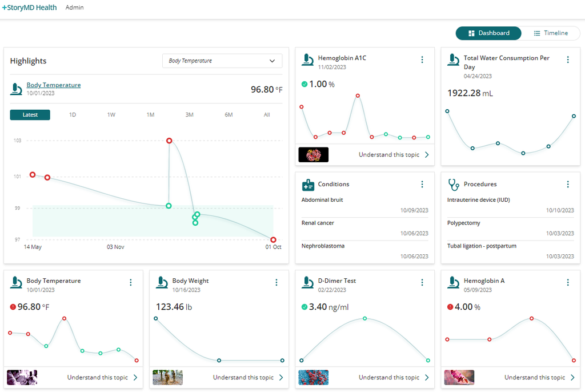The height and width of the screenshot is (392, 585).
Task: Switch to Dashboard view
Action: click(488, 33)
